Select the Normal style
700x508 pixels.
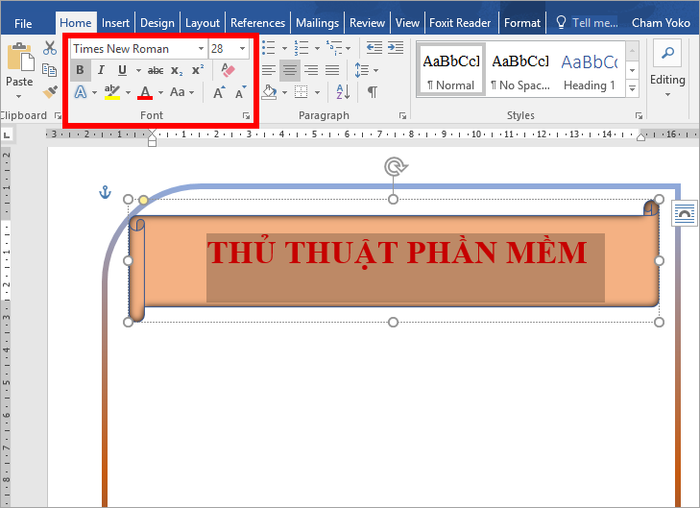pyautogui.click(x=451, y=70)
